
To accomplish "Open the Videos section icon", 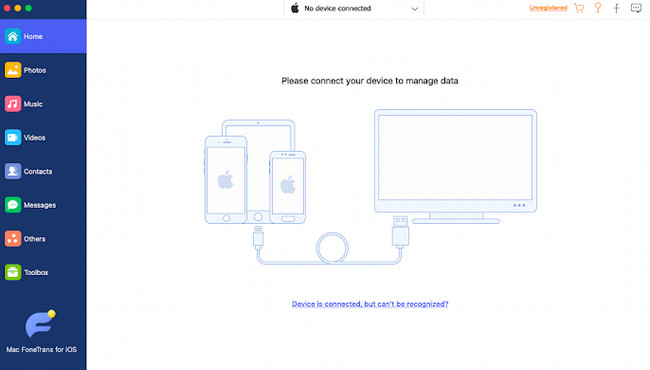I will 13,137.
